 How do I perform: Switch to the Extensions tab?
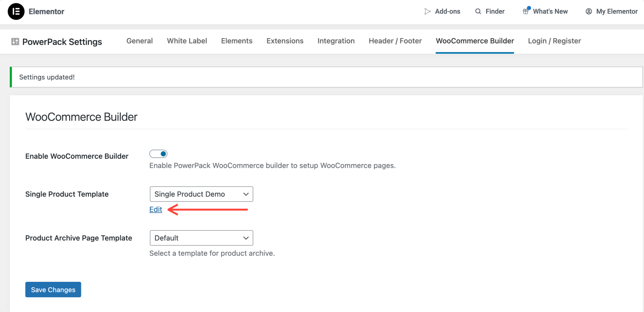285,41
